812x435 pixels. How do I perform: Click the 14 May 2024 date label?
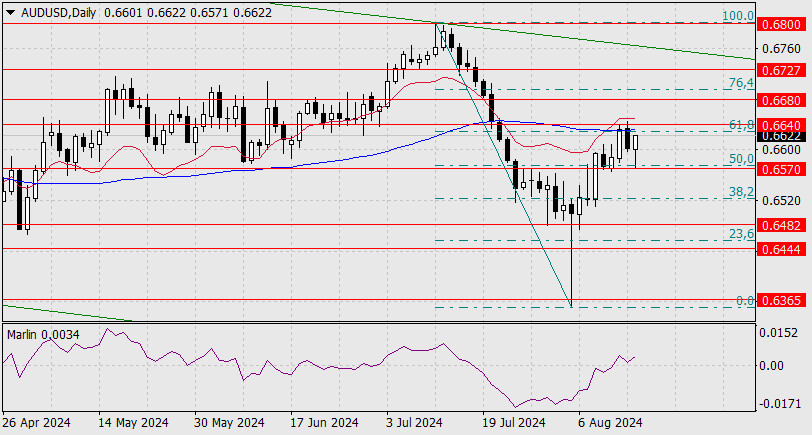(135, 423)
